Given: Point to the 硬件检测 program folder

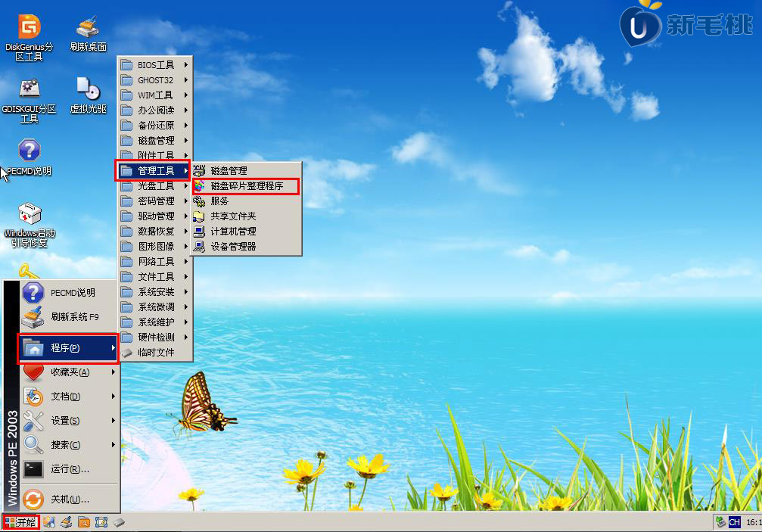Looking at the screenshot, I should point(155,337).
